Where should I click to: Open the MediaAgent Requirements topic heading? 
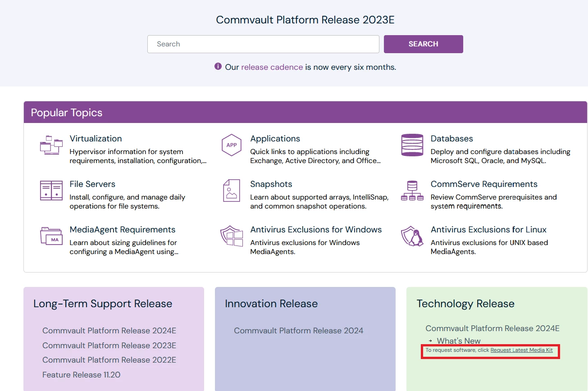[x=123, y=230]
